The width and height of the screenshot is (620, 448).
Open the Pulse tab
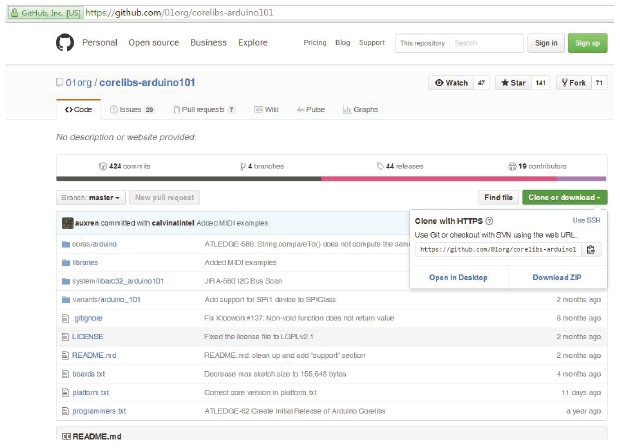311,110
